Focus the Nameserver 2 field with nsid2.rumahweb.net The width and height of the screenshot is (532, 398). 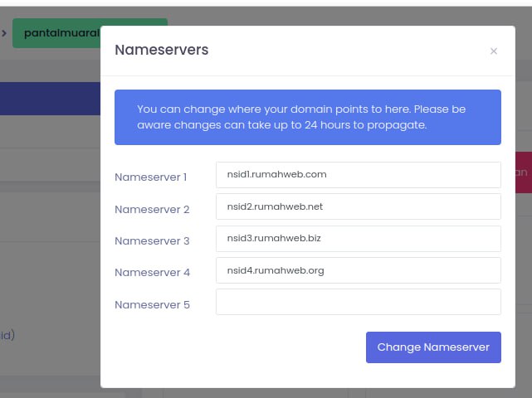[x=358, y=206]
